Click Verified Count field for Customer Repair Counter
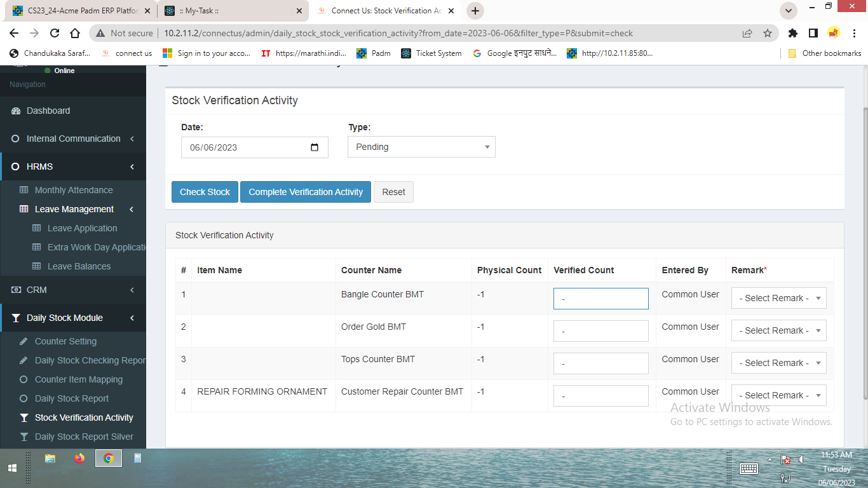 601,396
